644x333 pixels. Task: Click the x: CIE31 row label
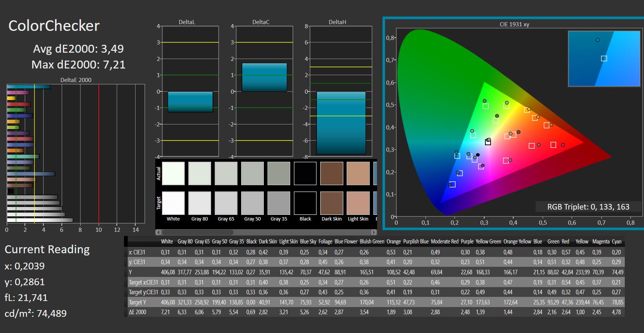point(137,252)
